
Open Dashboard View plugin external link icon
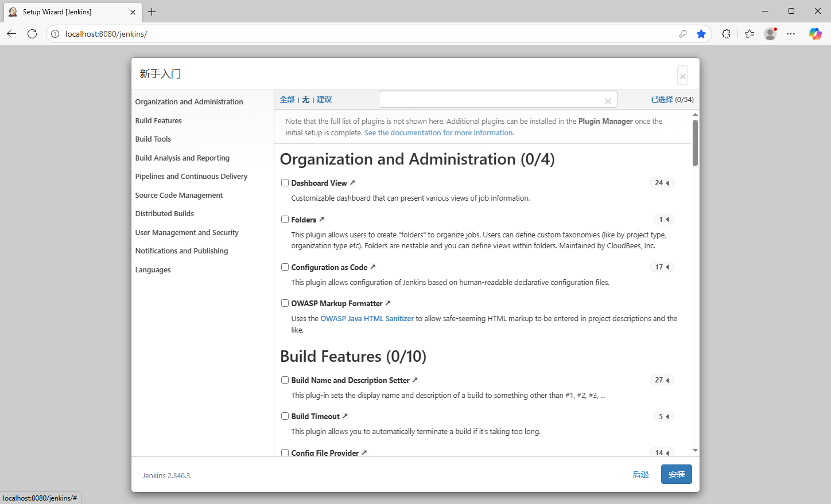point(352,183)
